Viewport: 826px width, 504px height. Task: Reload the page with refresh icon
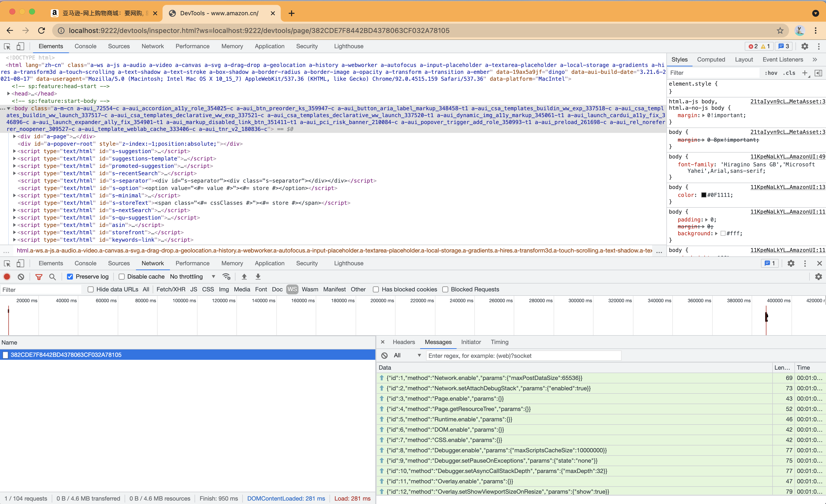pyautogui.click(x=42, y=31)
